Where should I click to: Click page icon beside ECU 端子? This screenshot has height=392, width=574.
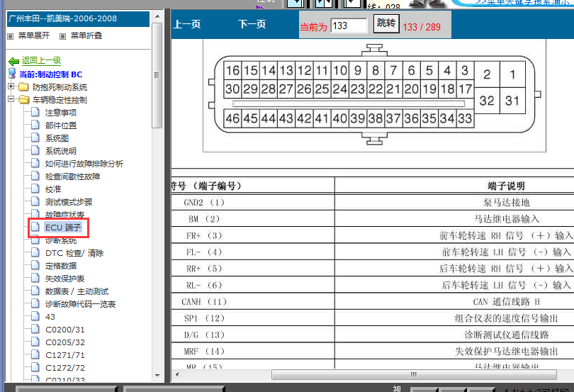pyautogui.click(x=35, y=227)
